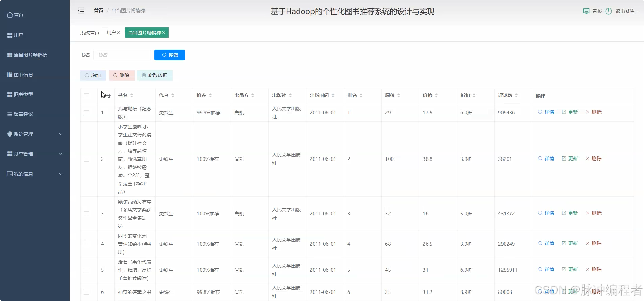644x301 pixels.
Task: Check the box for row 1 我与地坛
Action: click(87, 113)
